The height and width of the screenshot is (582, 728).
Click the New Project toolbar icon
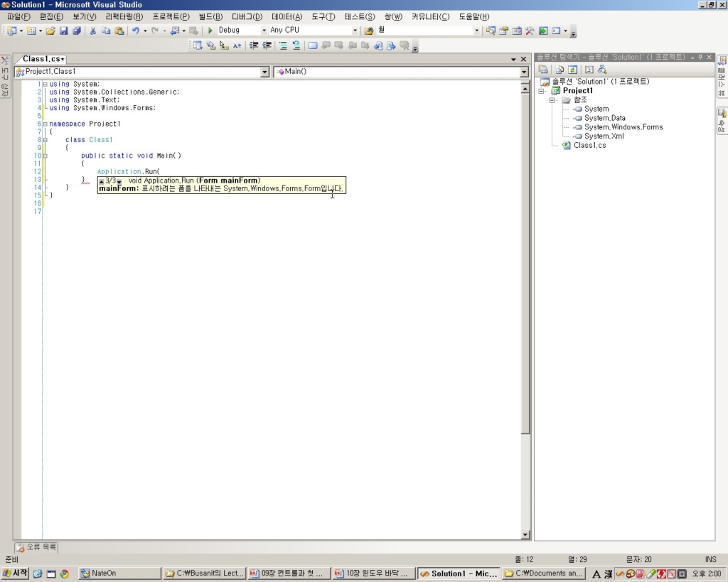point(12,31)
